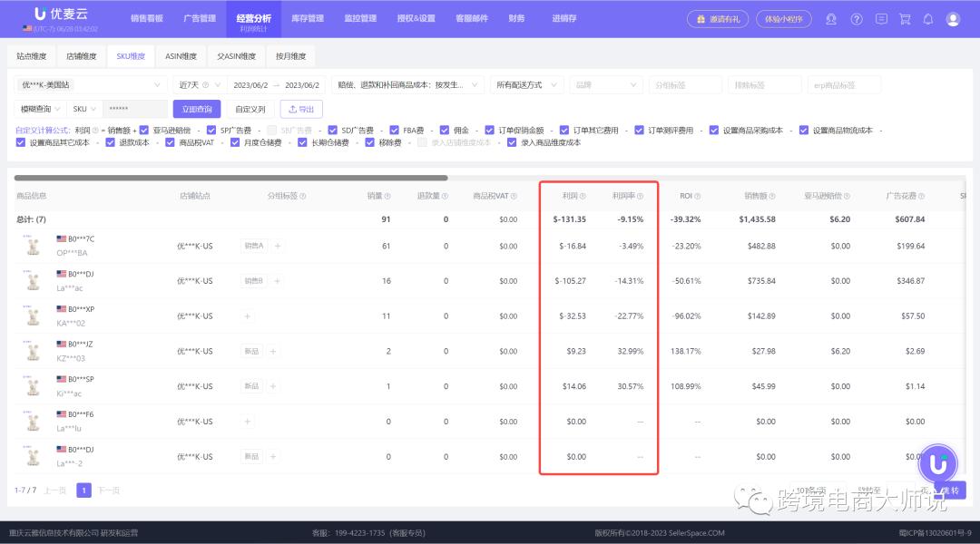Click the product thumbnail in B0***7C row

(x=34, y=246)
